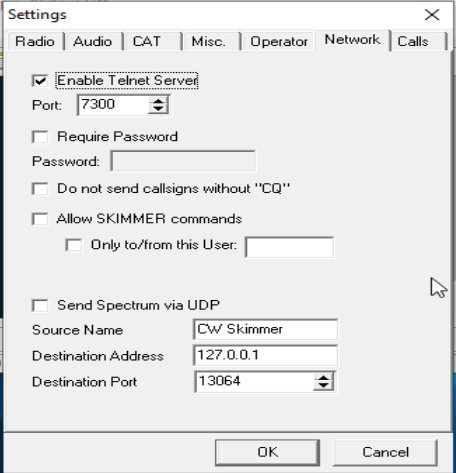
Task: Click the Cancel button
Action: tap(385, 452)
